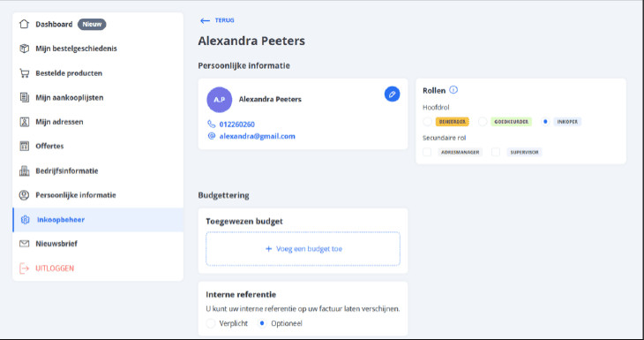Click the shopping cart icon for Bestelde producten
Viewport: 644px width, 340px height.
tap(24, 73)
